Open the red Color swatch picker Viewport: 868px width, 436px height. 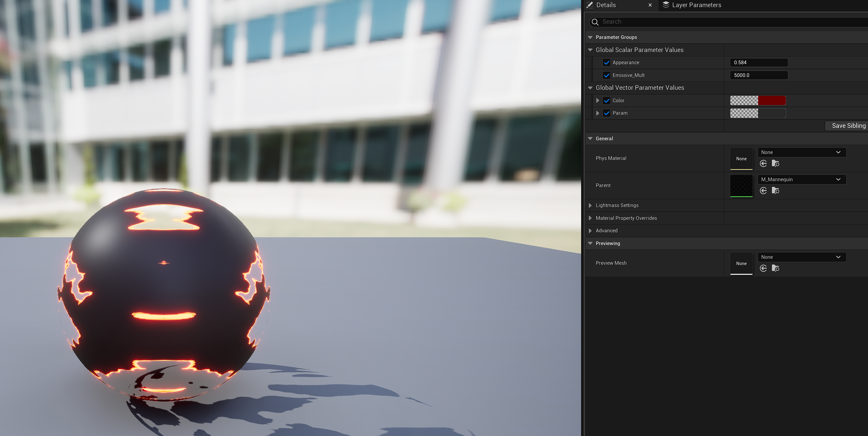pyautogui.click(x=758, y=101)
